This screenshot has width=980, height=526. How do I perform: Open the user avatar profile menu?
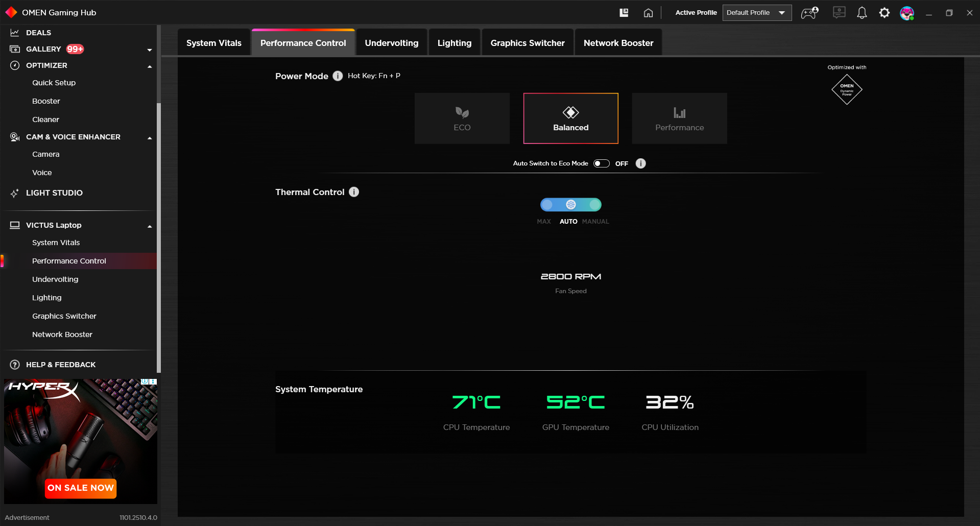point(907,13)
